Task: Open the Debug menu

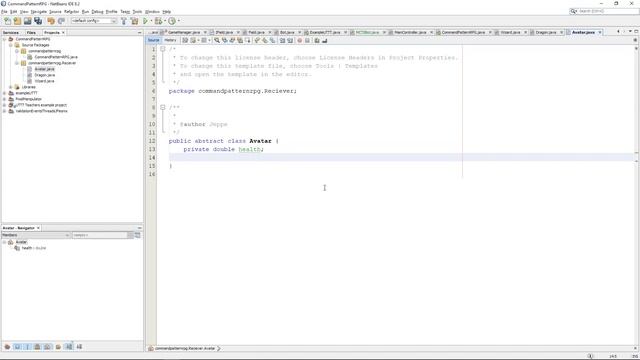Action: (x=97, y=12)
